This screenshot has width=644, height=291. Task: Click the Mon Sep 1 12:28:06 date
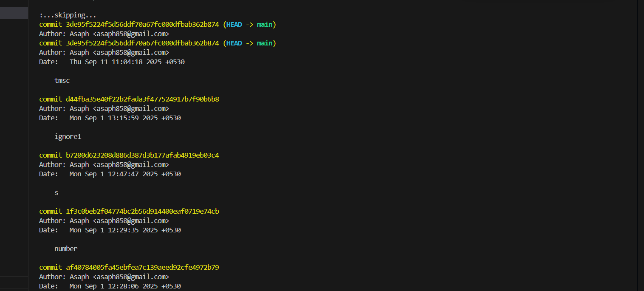(125, 286)
